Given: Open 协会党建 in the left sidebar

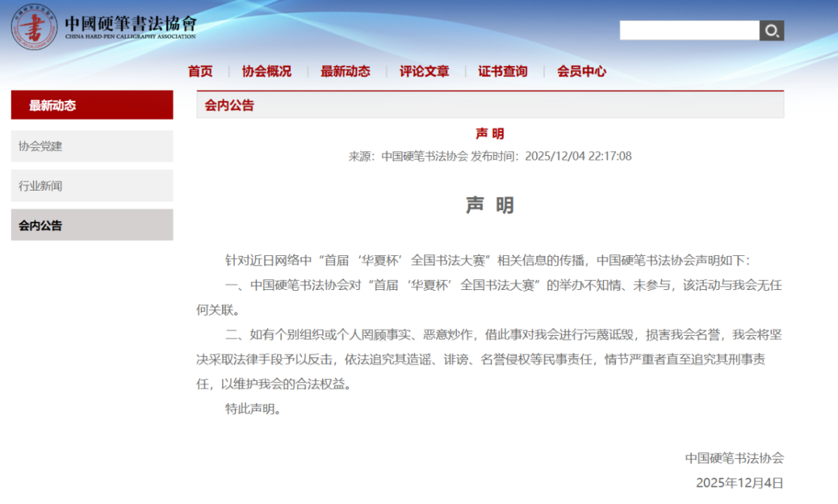Looking at the screenshot, I should click(92, 146).
